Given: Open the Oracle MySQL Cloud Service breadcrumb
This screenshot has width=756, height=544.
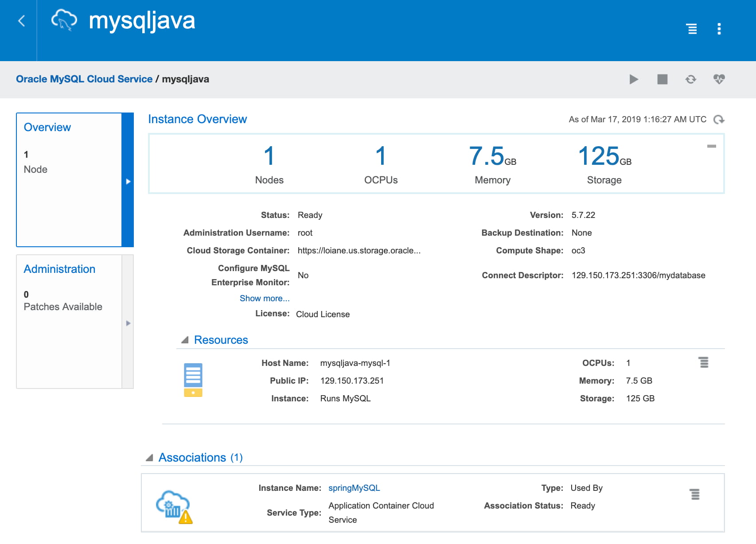Looking at the screenshot, I should pyautogui.click(x=84, y=79).
